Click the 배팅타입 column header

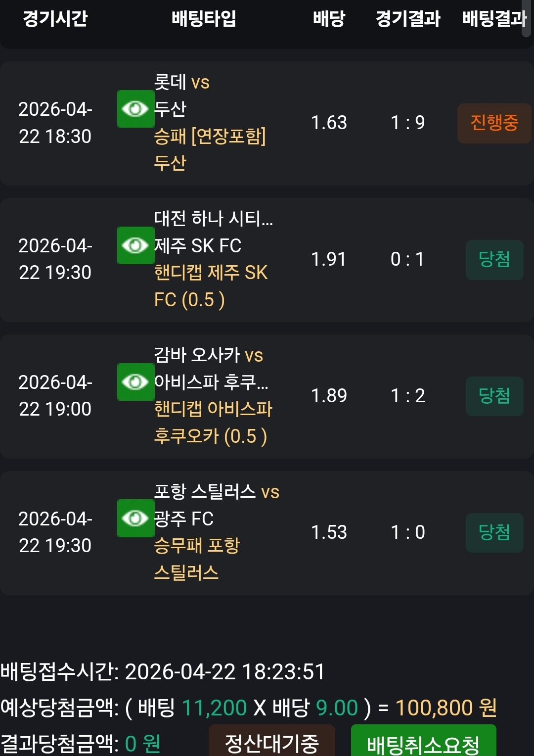click(x=204, y=19)
